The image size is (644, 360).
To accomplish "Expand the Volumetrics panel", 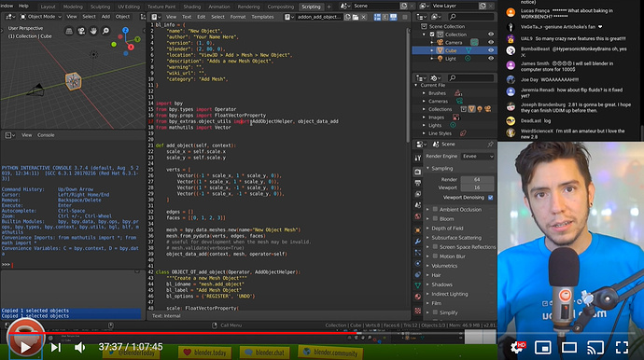I will tap(428, 266).
